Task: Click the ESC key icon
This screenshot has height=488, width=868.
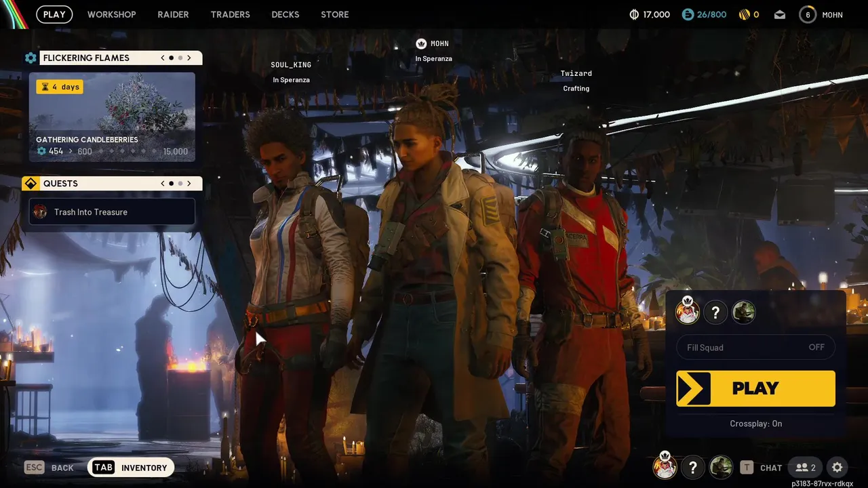Action: pyautogui.click(x=35, y=467)
